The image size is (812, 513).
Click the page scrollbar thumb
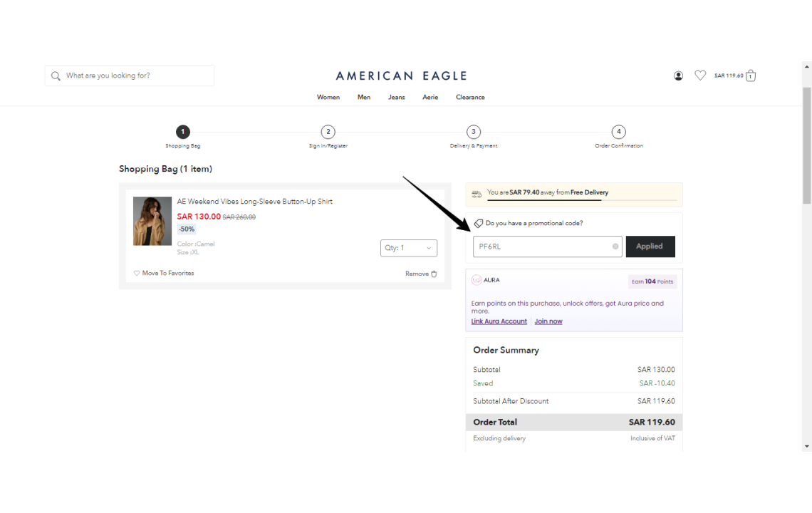tap(807, 145)
